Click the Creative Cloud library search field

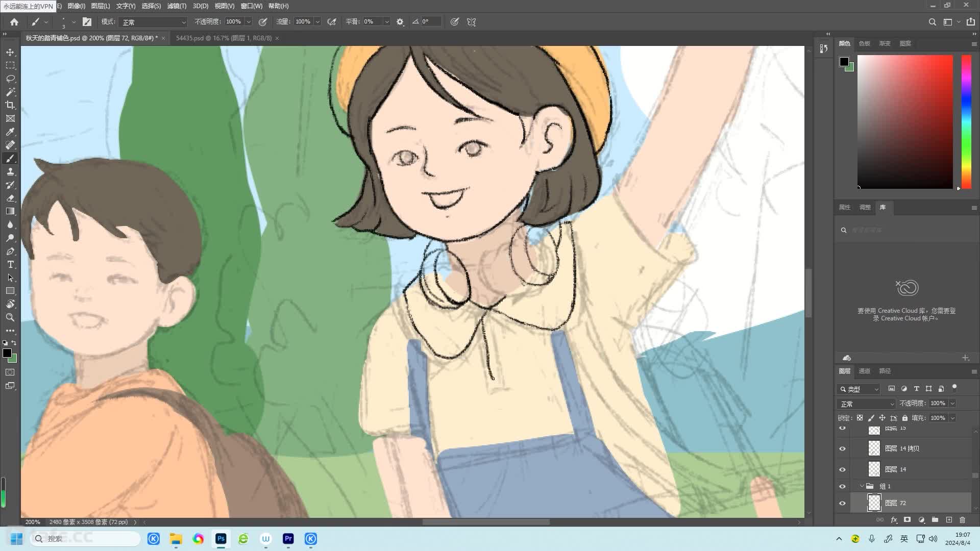click(906, 230)
